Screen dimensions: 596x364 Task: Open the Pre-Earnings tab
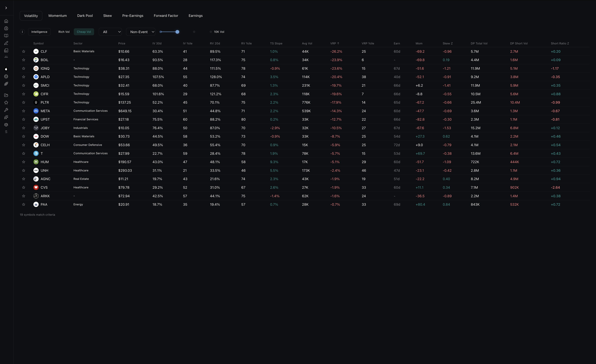(133, 16)
